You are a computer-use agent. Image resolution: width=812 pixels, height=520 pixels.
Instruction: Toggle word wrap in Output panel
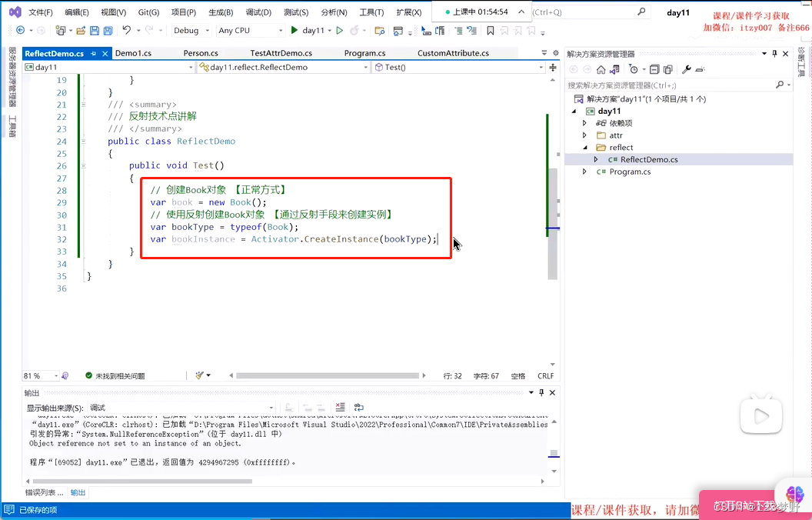359,407
